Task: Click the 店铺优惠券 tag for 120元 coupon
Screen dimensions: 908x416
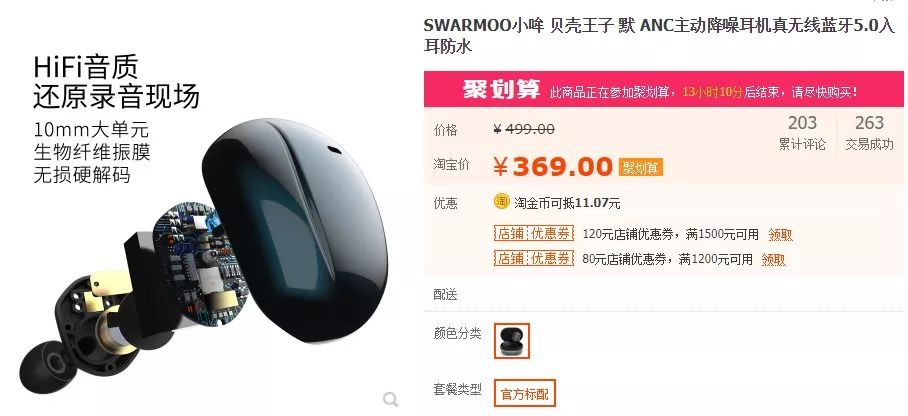Action: 533,233
